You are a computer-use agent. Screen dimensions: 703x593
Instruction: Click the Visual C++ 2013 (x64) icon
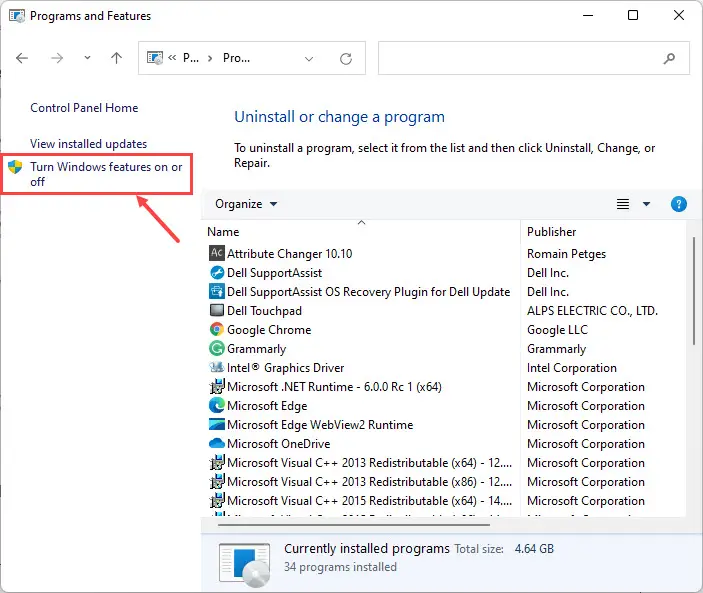click(217, 462)
